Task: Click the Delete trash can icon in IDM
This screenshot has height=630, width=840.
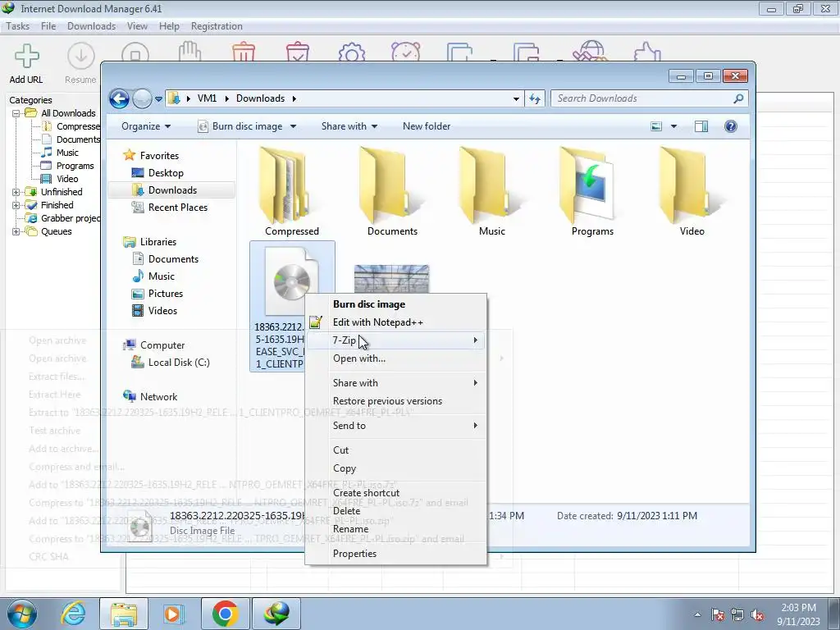Action: tap(243, 52)
